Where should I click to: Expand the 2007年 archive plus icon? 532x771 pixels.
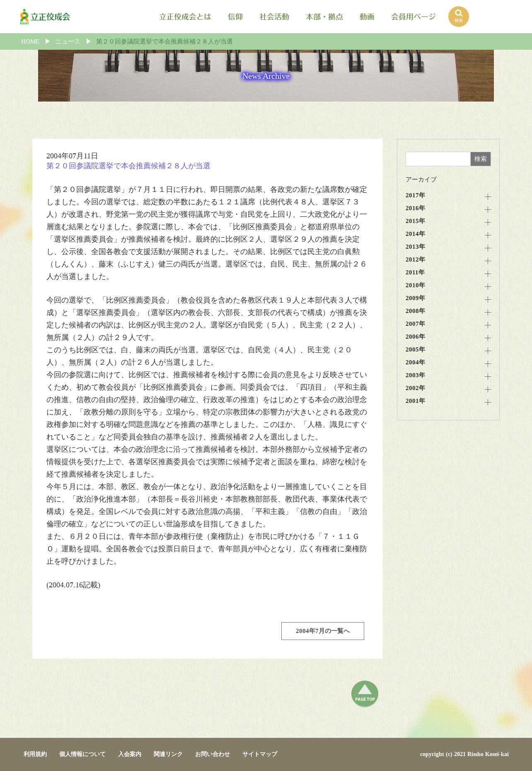click(x=488, y=325)
